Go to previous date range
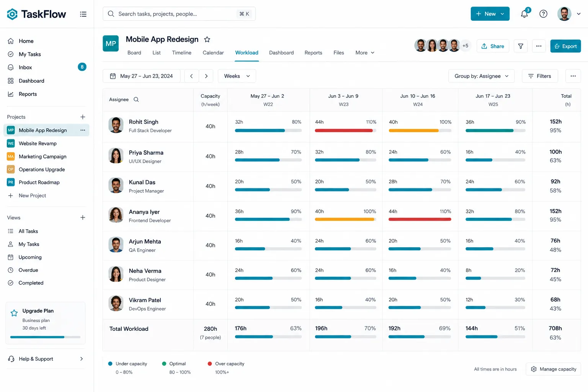The height and width of the screenshot is (392, 588). click(x=191, y=76)
